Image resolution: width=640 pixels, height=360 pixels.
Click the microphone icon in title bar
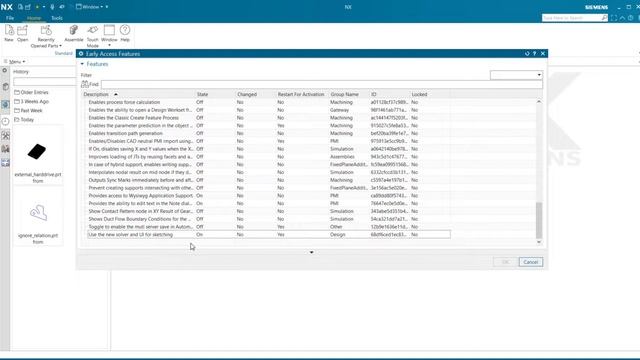[x=52, y=7]
